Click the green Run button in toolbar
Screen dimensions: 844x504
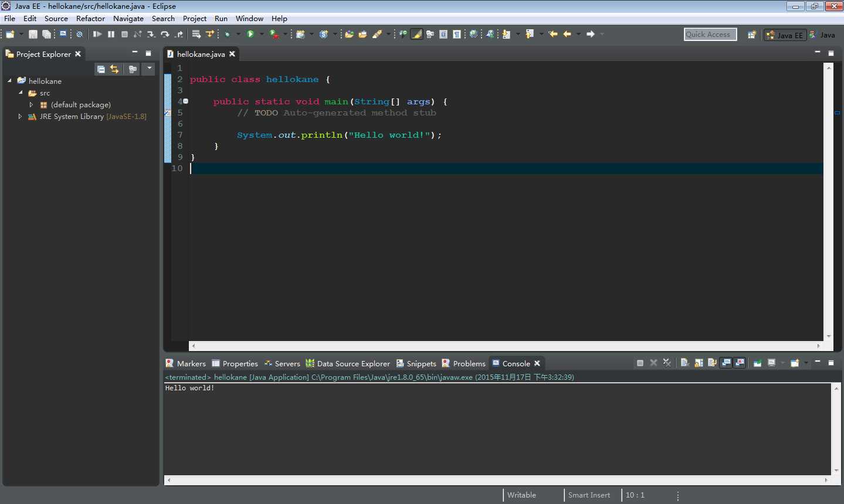pos(250,35)
